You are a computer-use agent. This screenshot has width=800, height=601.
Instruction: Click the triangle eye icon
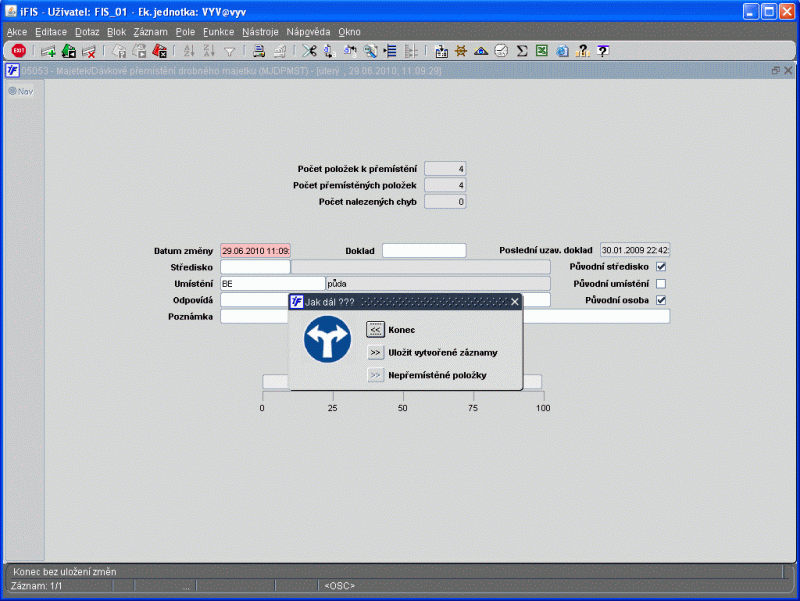coord(481,51)
